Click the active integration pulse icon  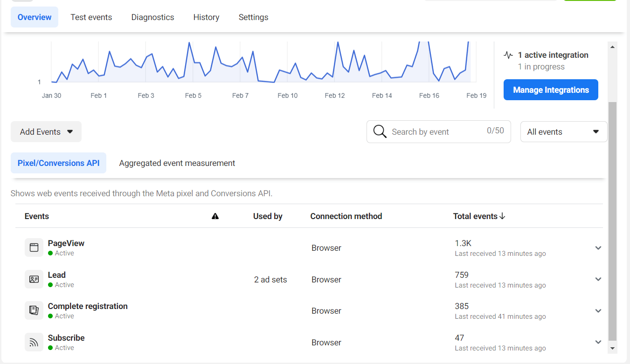pyautogui.click(x=508, y=55)
